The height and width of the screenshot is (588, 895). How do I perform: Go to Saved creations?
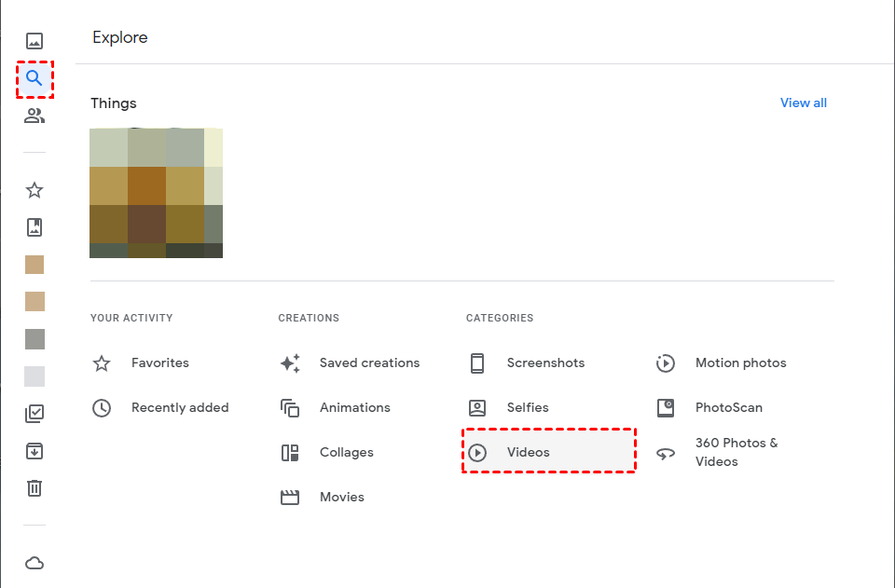coord(369,362)
